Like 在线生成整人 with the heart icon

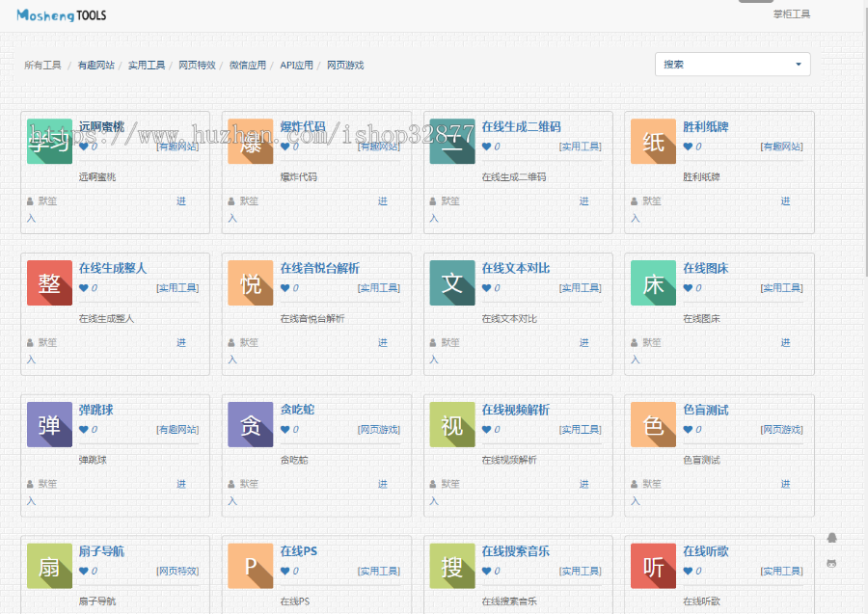[x=84, y=287]
